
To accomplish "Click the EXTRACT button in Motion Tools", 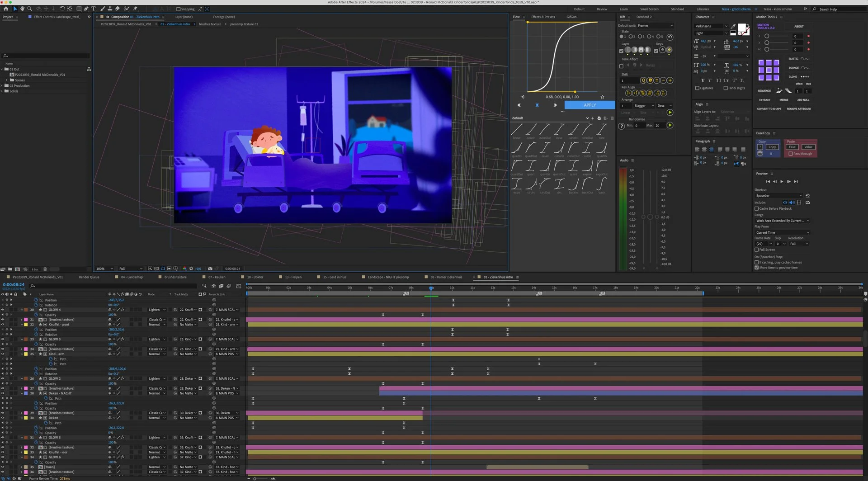I will pos(764,100).
